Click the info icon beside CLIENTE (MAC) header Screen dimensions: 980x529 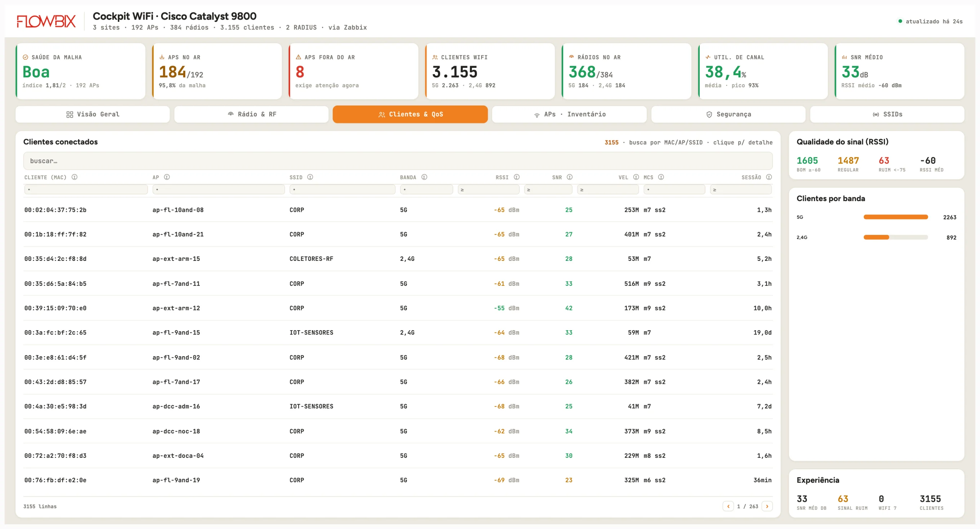75,177
